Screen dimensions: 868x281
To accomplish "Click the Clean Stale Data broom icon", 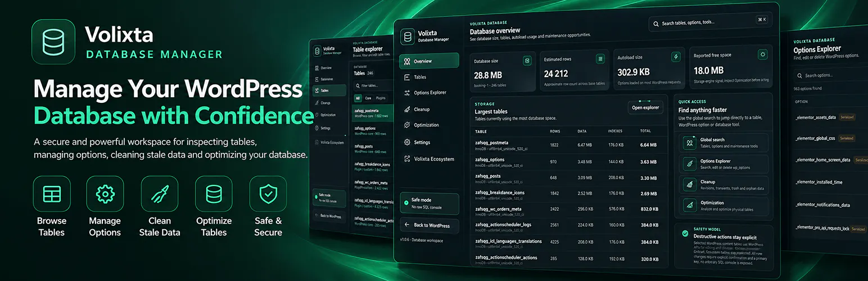I will click(x=160, y=194).
